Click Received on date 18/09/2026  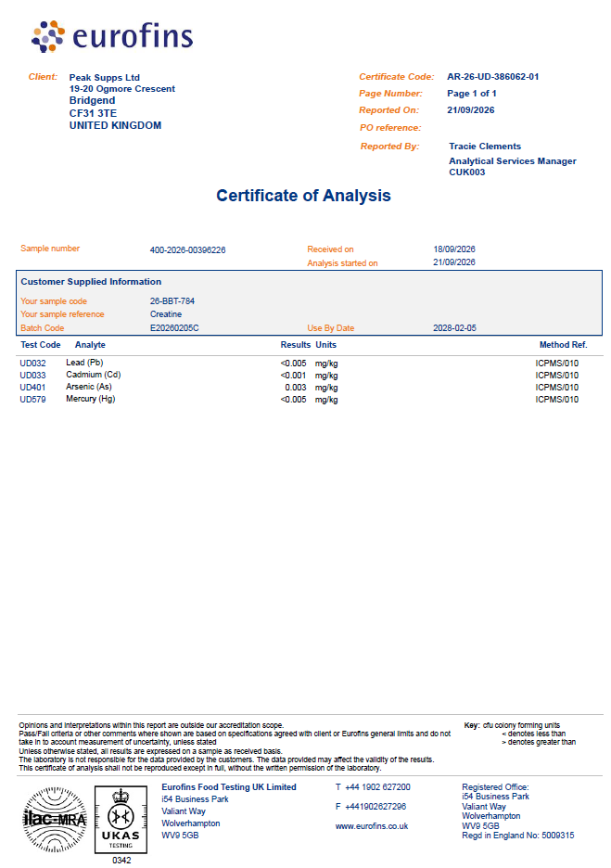[453, 249]
